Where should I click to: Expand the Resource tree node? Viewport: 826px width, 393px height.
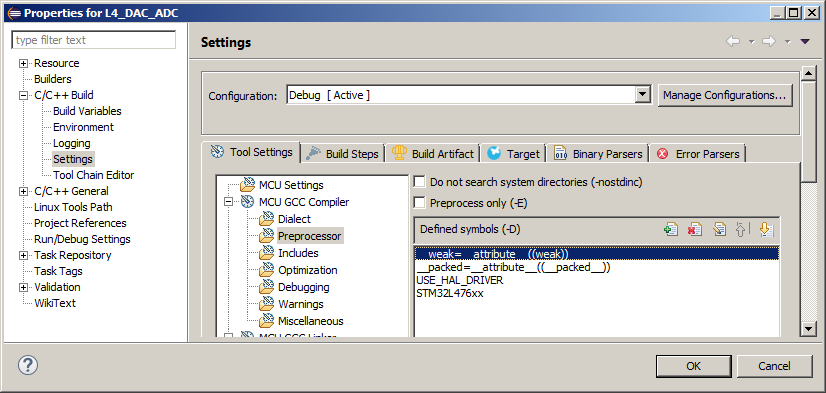(x=23, y=63)
